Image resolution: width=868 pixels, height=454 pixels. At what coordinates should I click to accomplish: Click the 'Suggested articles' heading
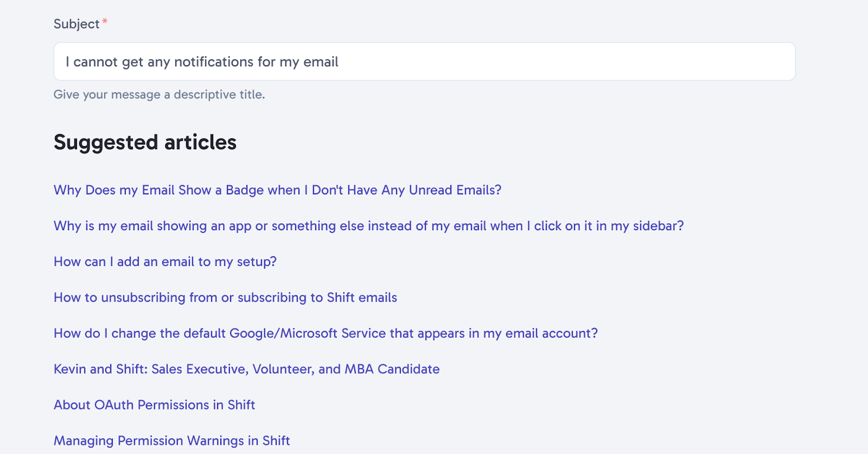[145, 142]
